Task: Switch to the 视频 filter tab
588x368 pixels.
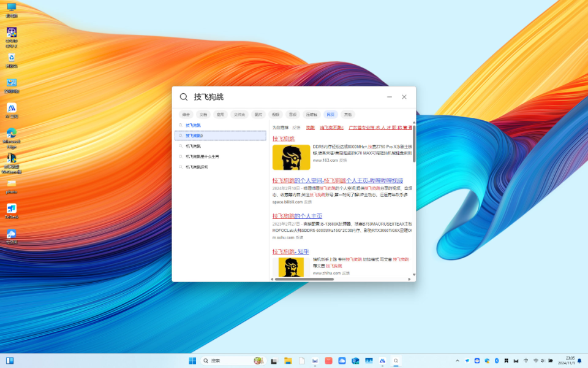Action: pos(276,115)
